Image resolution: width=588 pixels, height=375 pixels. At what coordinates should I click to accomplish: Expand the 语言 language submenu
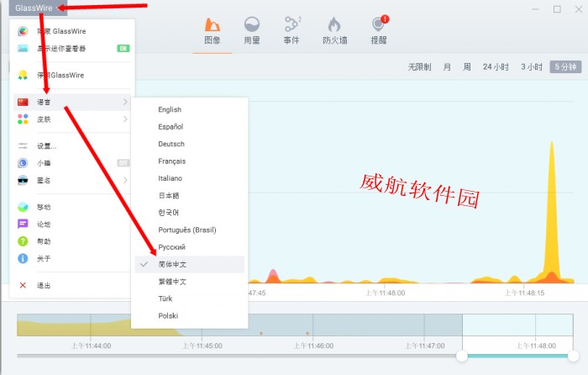click(73, 102)
